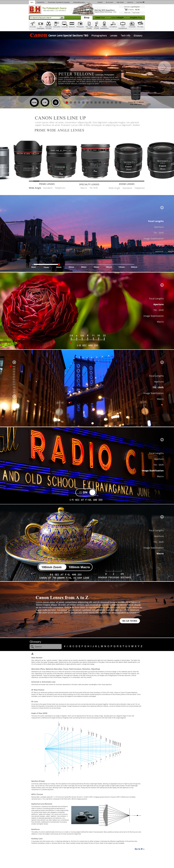Jump to glossary letter B
Image resolution: width=174 pixels, height=868 pixels.
click(71, 646)
